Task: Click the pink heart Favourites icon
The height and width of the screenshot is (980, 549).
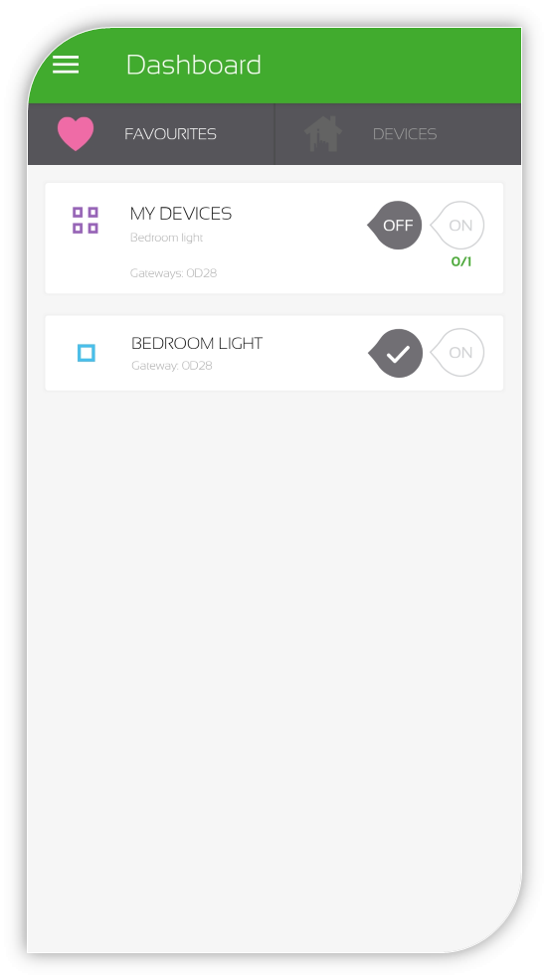Action: pos(76,134)
